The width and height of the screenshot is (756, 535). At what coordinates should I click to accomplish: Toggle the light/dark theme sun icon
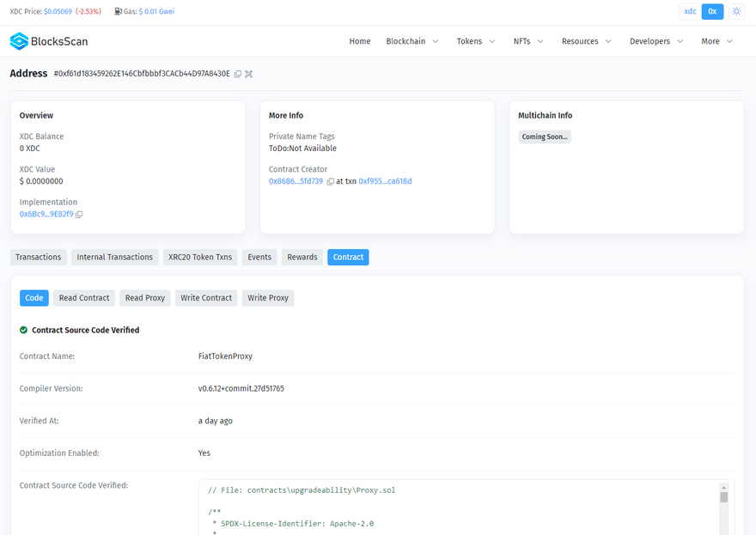point(736,11)
